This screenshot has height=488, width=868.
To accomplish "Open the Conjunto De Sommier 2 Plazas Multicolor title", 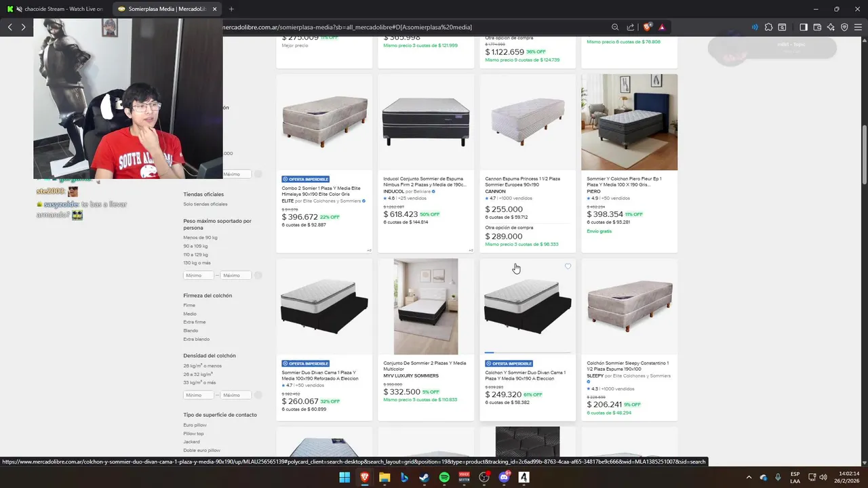I will (x=425, y=365).
